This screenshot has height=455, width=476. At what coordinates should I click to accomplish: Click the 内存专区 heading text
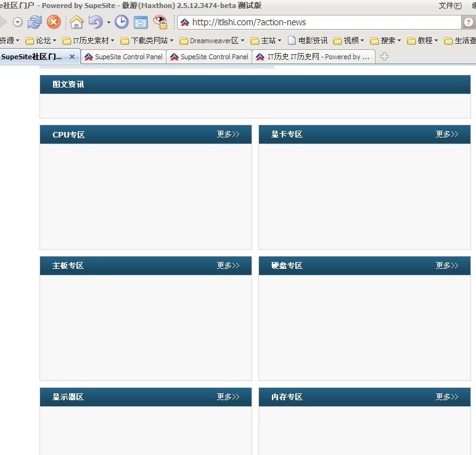[x=287, y=396]
